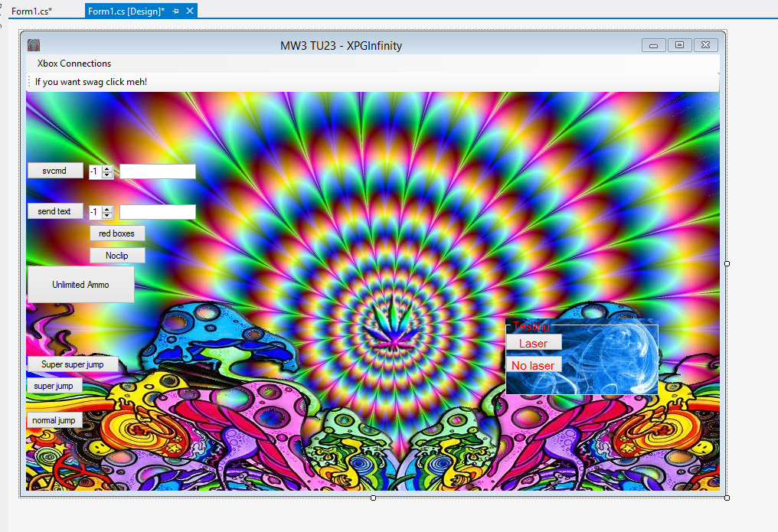Click the text box next to svcmd
This screenshot has height=532, width=778.
158,171
